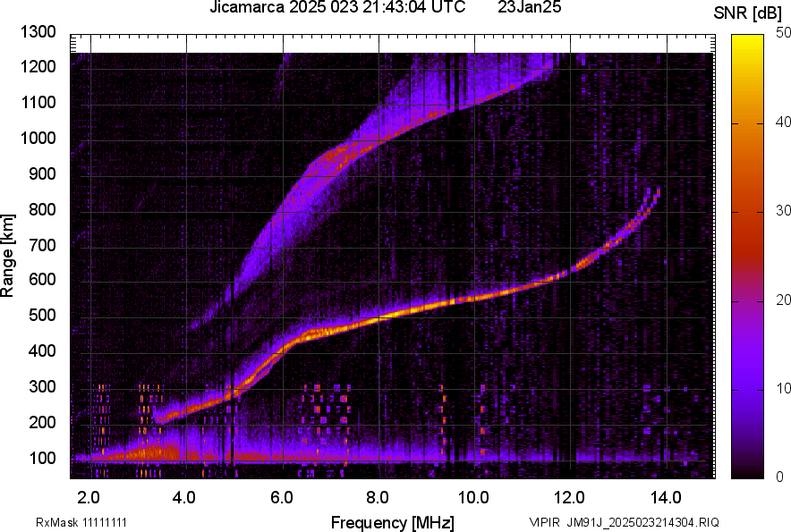Click the 'RxMask 11111111' footer text
Viewport: 791px width, 532px height.
pos(81,522)
